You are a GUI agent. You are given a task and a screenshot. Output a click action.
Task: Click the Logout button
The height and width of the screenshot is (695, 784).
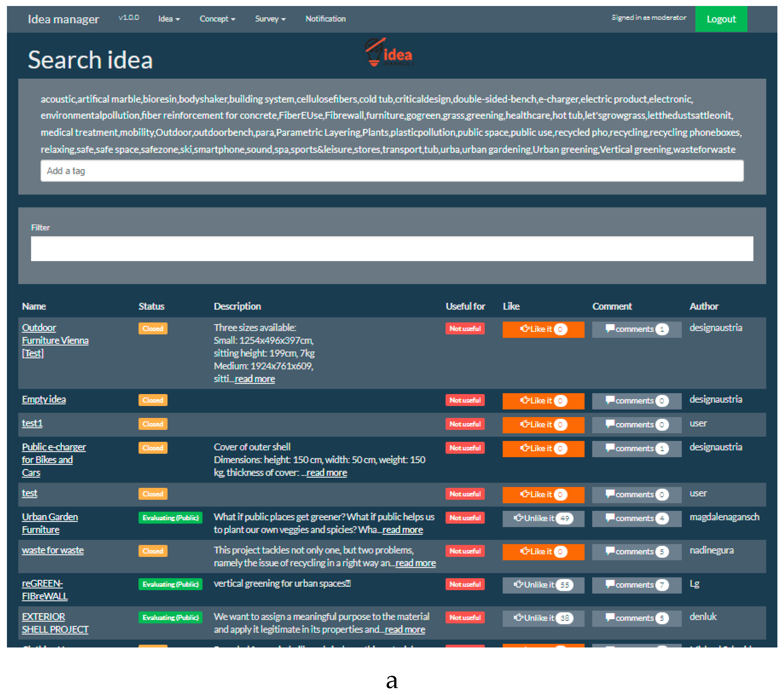click(721, 19)
